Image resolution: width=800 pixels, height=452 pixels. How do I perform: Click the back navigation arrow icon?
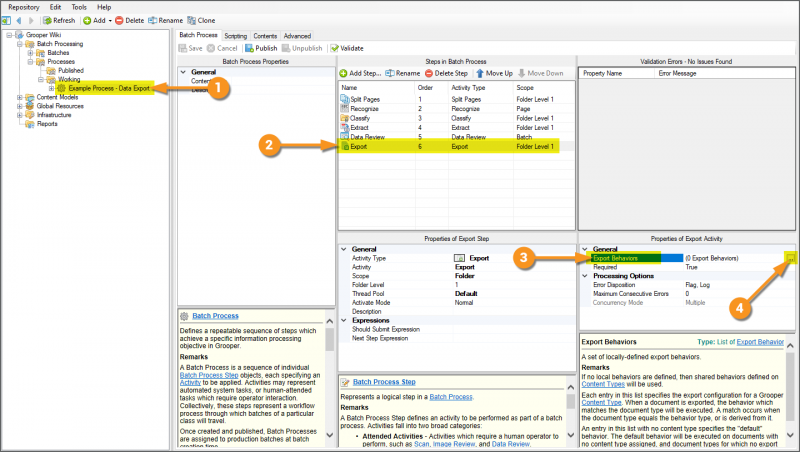pos(19,20)
